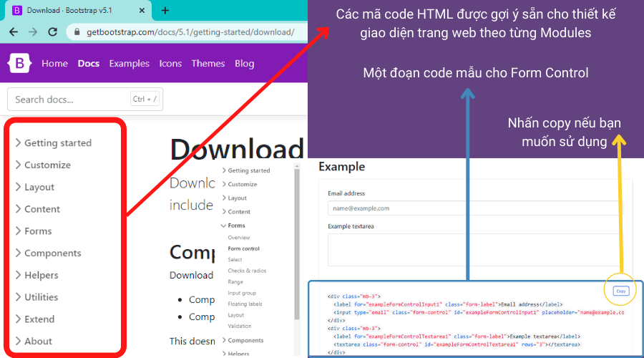This screenshot has height=358, width=644.
Task: Expand Components in small sidebar
Action: click(x=243, y=340)
